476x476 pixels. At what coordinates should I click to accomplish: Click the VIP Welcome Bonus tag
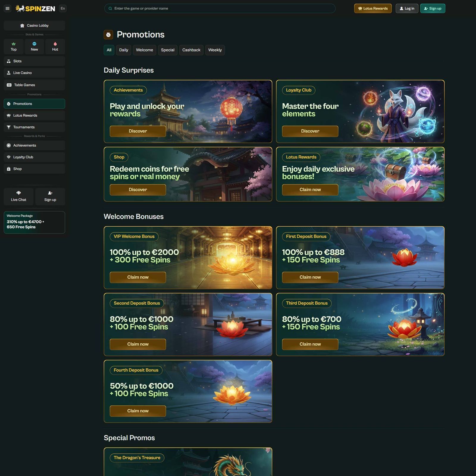pos(134,237)
